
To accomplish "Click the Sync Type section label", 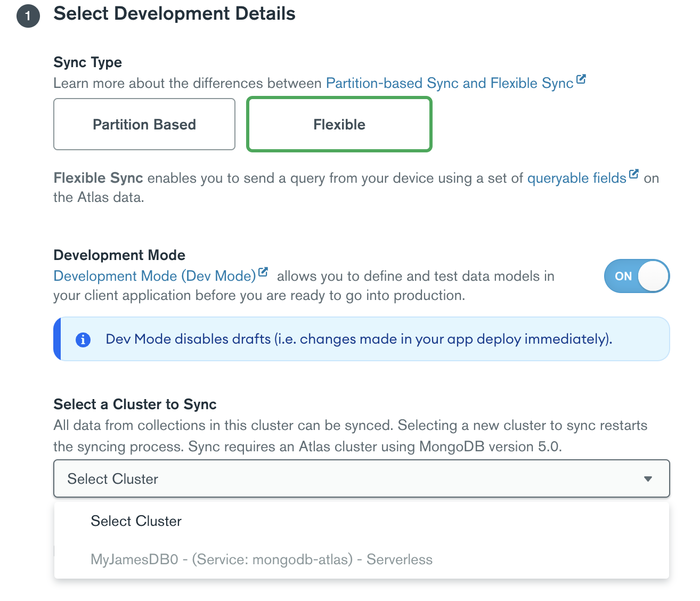I will [88, 62].
